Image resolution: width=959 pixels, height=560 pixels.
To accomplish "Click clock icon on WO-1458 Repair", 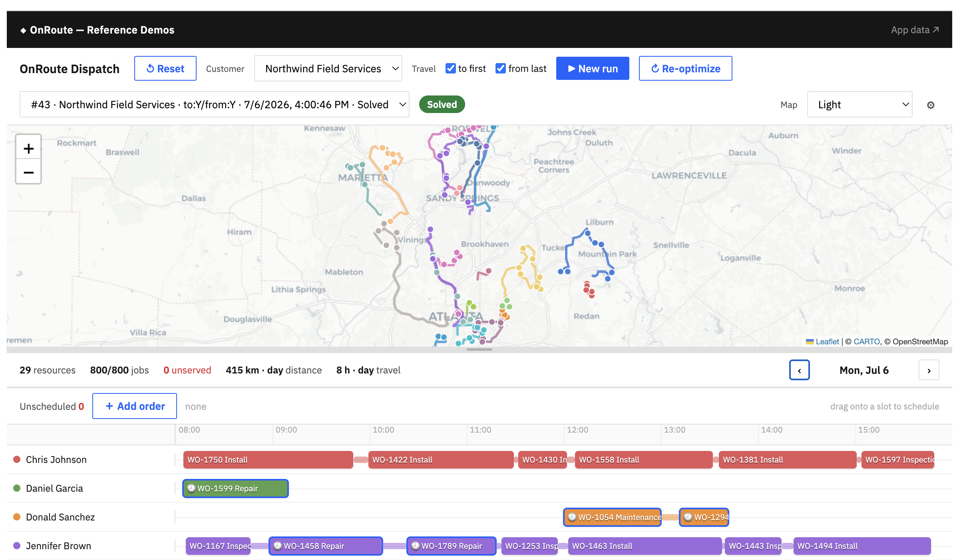I will [x=278, y=546].
